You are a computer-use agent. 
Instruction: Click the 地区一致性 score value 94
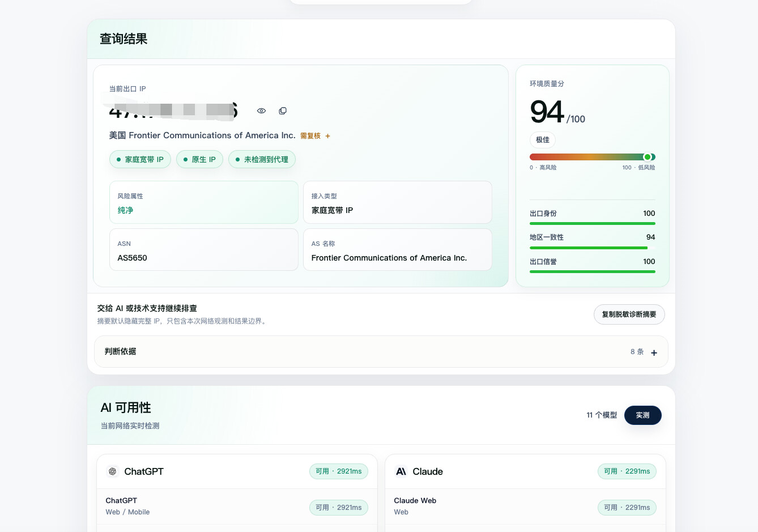651,237
